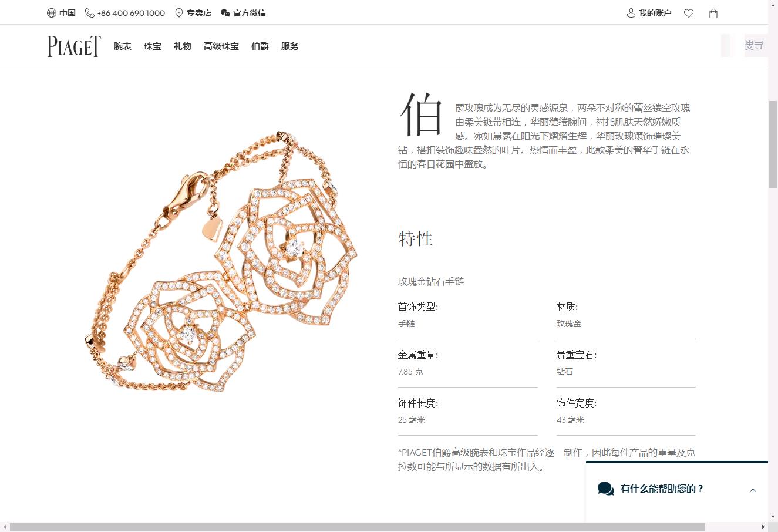Click the chat bubble help icon
The height and width of the screenshot is (532, 778).
605,489
